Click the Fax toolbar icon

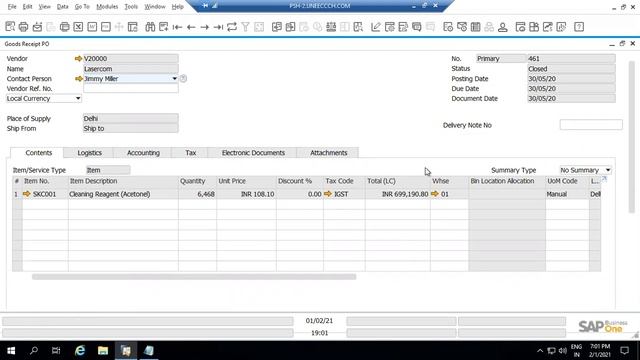(64, 27)
